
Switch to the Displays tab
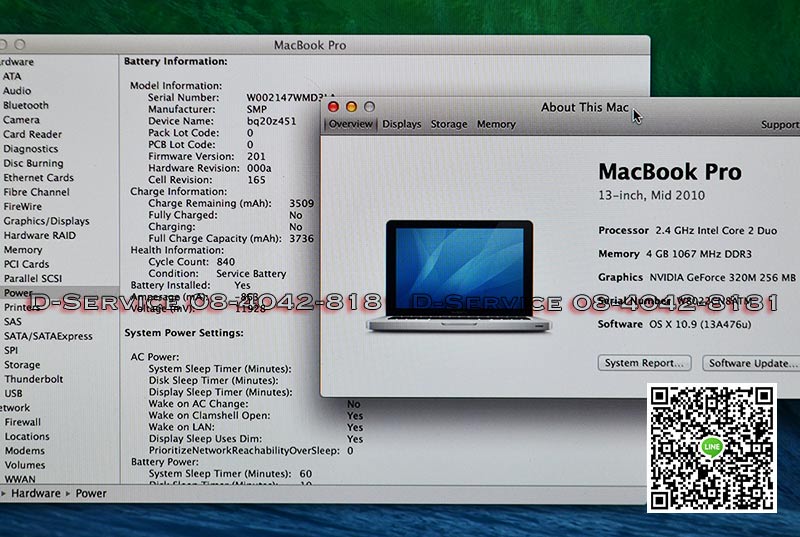pyautogui.click(x=402, y=124)
